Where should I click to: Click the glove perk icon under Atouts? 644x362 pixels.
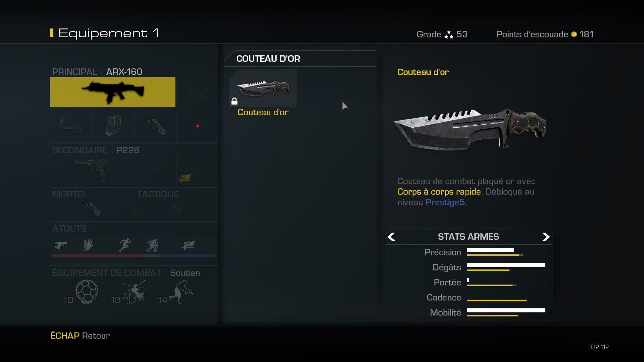[88, 245]
